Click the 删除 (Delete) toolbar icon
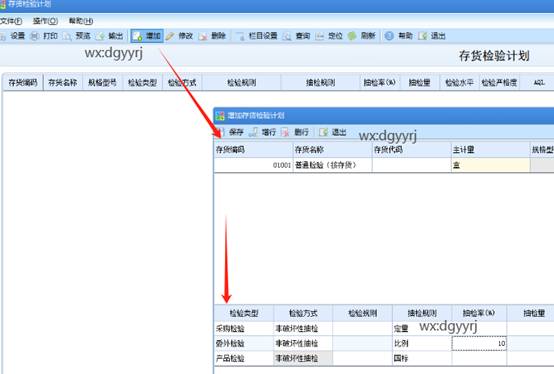 pos(203,36)
